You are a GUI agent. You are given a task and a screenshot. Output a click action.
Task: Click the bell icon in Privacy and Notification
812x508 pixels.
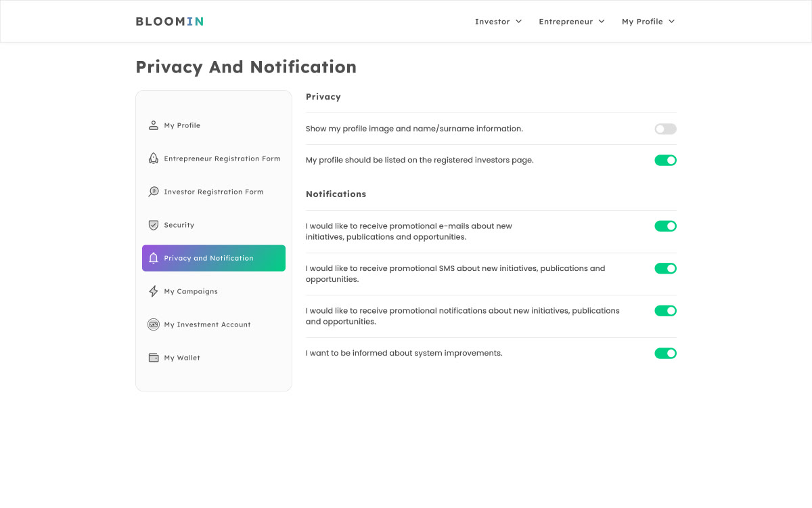[154, 258]
